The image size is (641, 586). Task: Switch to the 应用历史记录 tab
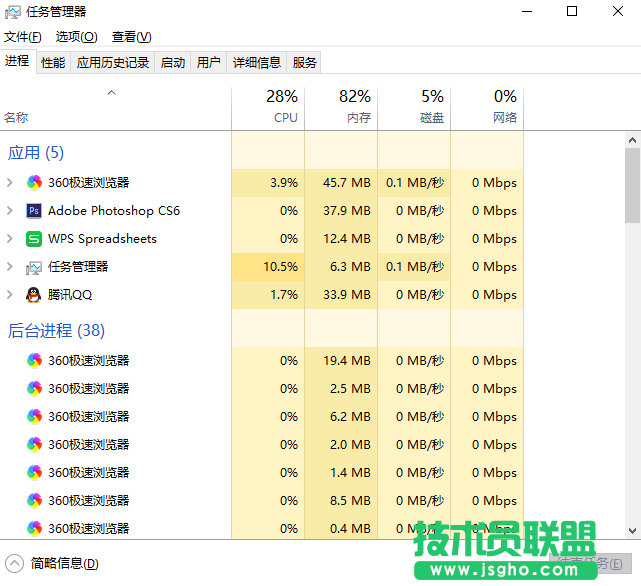113,63
